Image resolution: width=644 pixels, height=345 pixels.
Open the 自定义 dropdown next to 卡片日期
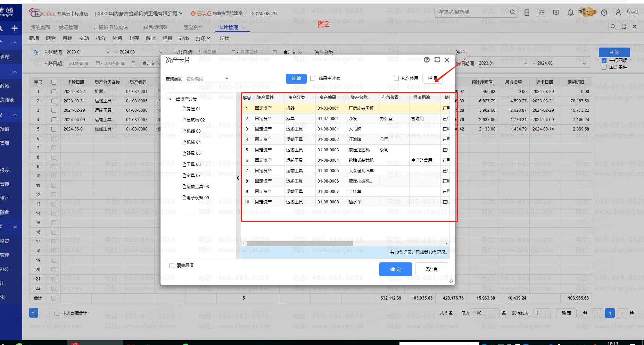tap(292, 52)
